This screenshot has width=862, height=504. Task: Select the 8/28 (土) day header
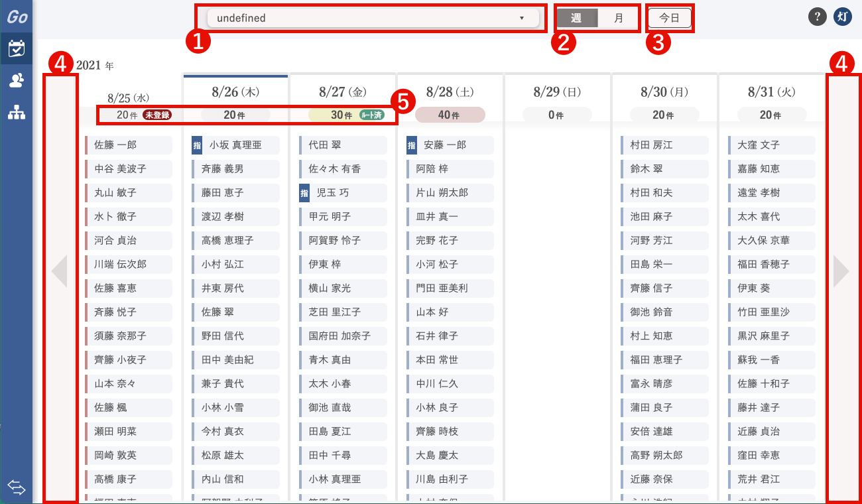[x=451, y=92]
